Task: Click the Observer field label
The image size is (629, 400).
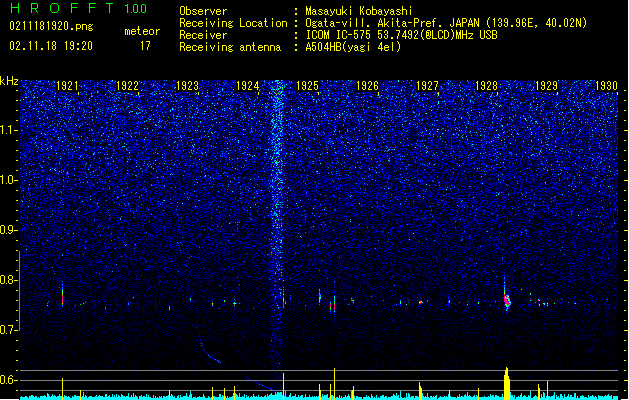Action: coord(203,11)
